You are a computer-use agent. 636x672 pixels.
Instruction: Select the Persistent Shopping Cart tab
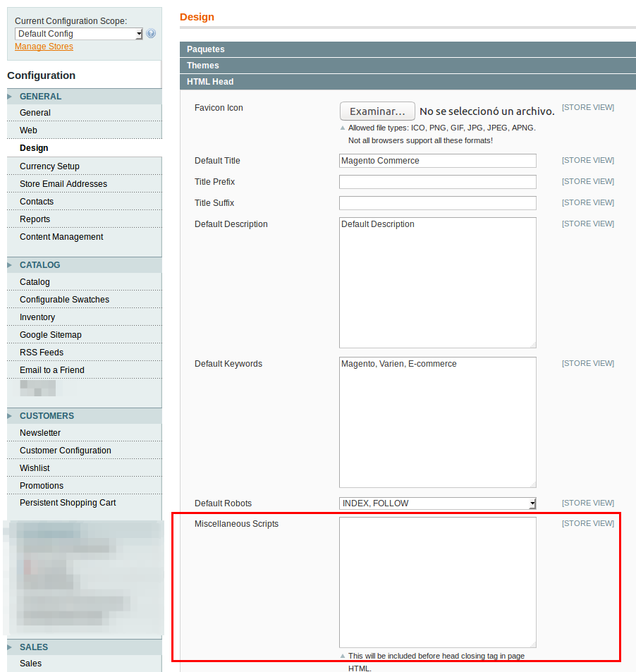[x=68, y=503]
